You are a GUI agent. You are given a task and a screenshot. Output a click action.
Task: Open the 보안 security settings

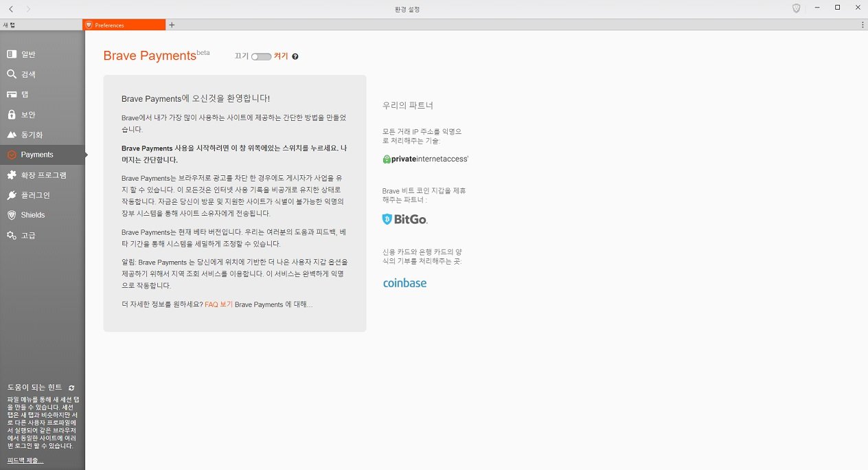30,114
